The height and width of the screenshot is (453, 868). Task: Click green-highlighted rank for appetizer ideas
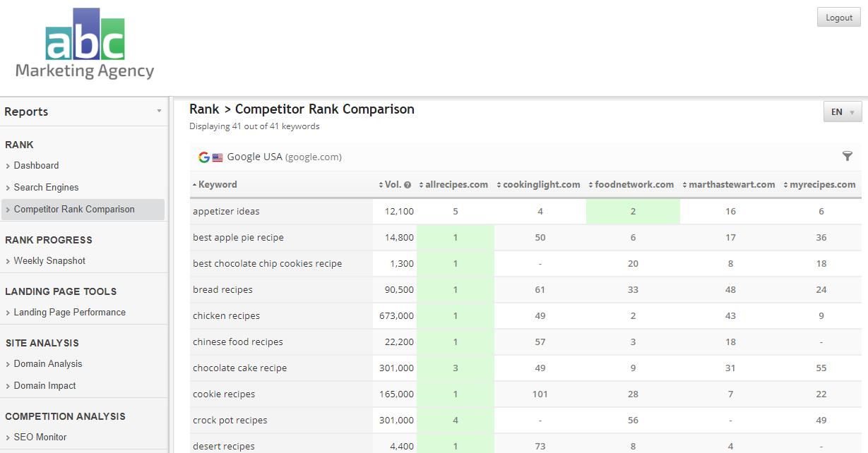click(633, 212)
